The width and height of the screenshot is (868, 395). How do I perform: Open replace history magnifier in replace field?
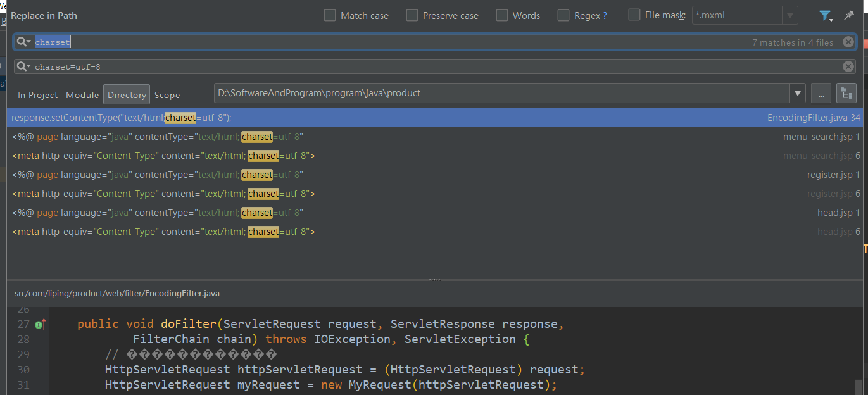click(24, 66)
